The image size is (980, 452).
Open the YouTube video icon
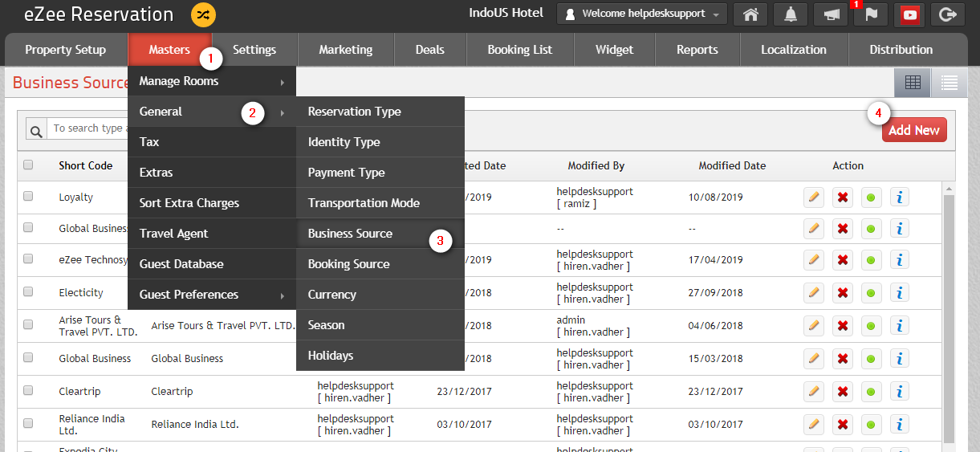tap(910, 14)
